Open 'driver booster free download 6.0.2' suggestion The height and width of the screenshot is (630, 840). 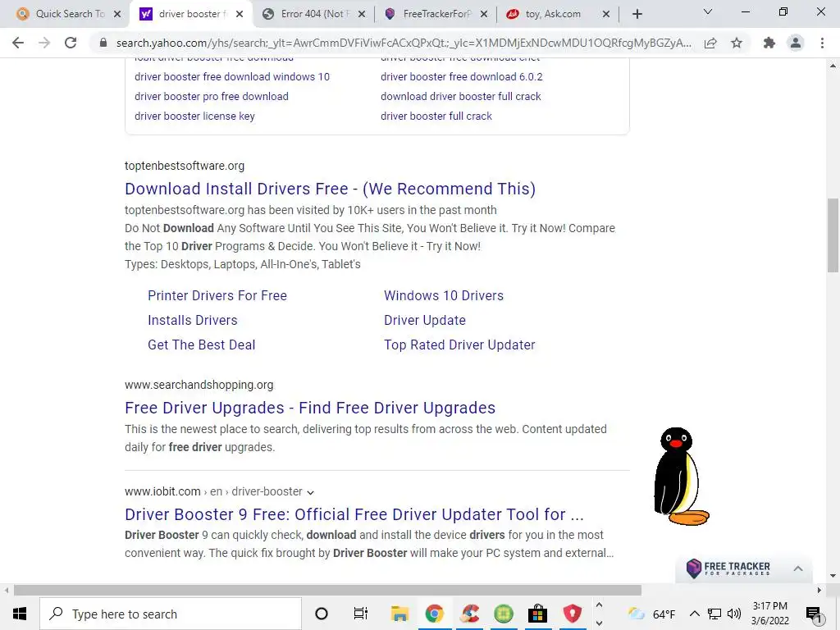coord(461,76)
